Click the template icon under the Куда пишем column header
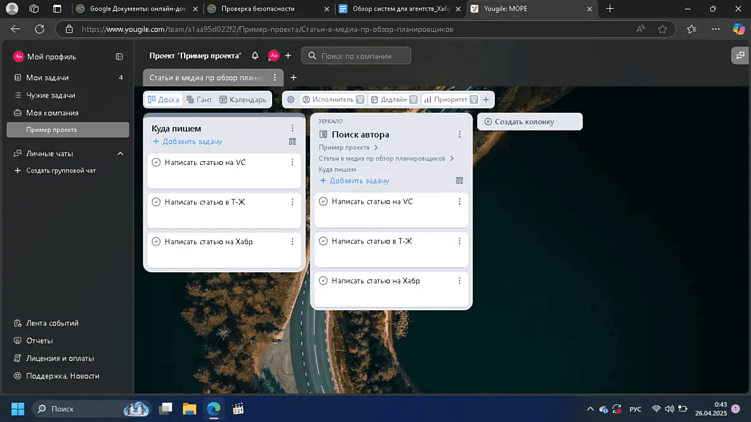This screenshot has width=751, height=422. tap(292, 142)
